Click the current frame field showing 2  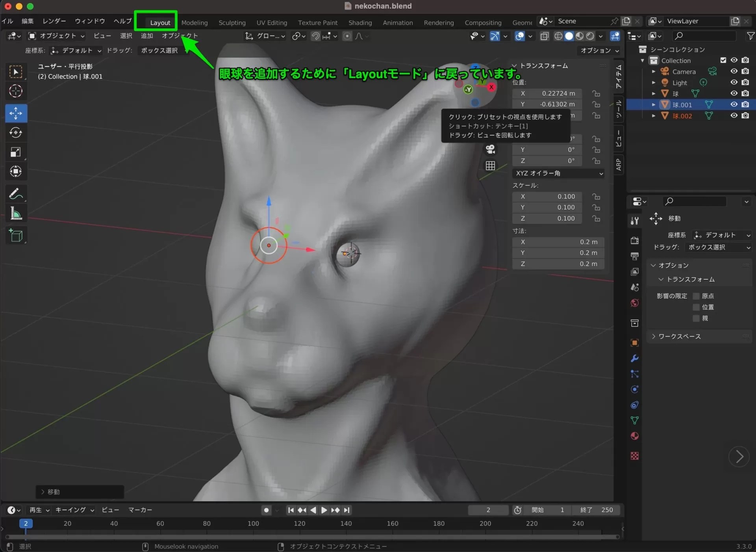click(488, 510)
